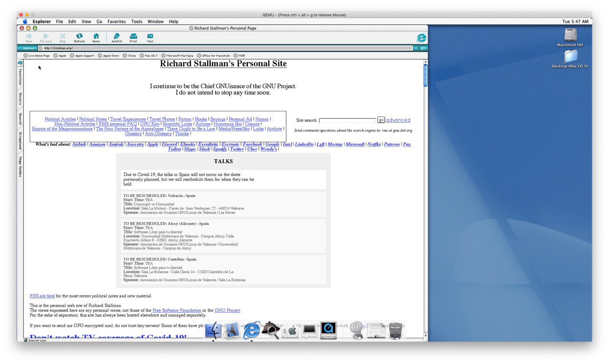Open System Preferences in the Dock
The height and width of the screenshot is (364, 609).
click(290, 330)
